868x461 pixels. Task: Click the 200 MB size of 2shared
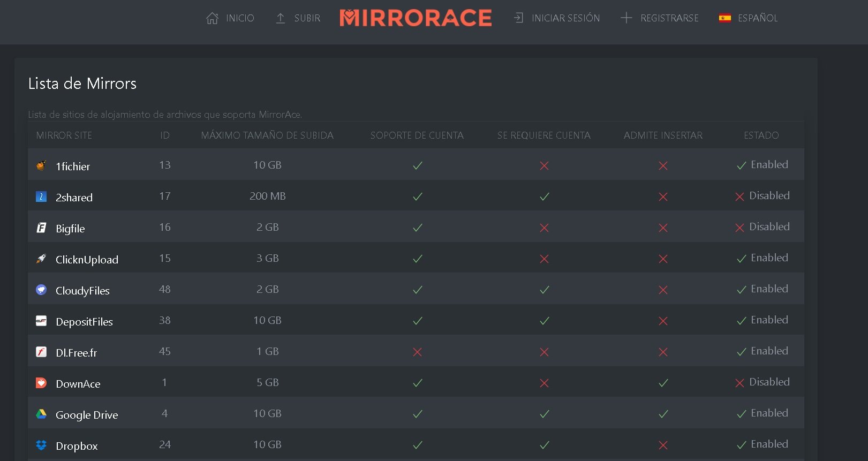coord(267,196)
